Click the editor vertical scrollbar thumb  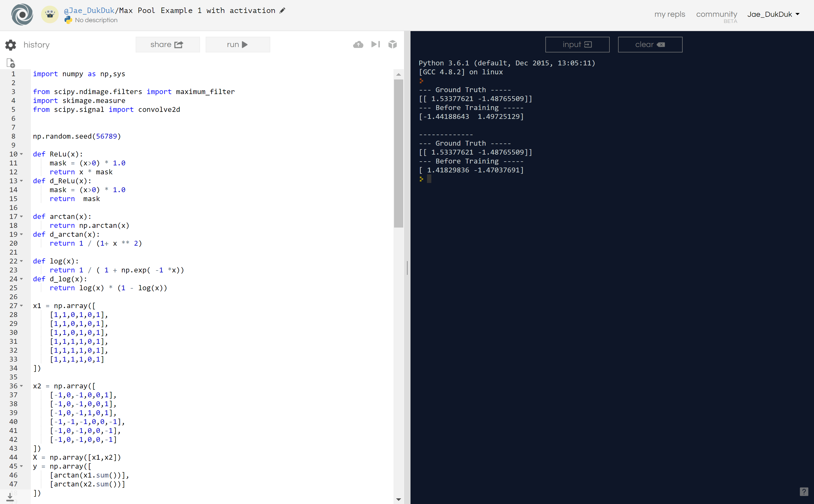click(398, 153)
